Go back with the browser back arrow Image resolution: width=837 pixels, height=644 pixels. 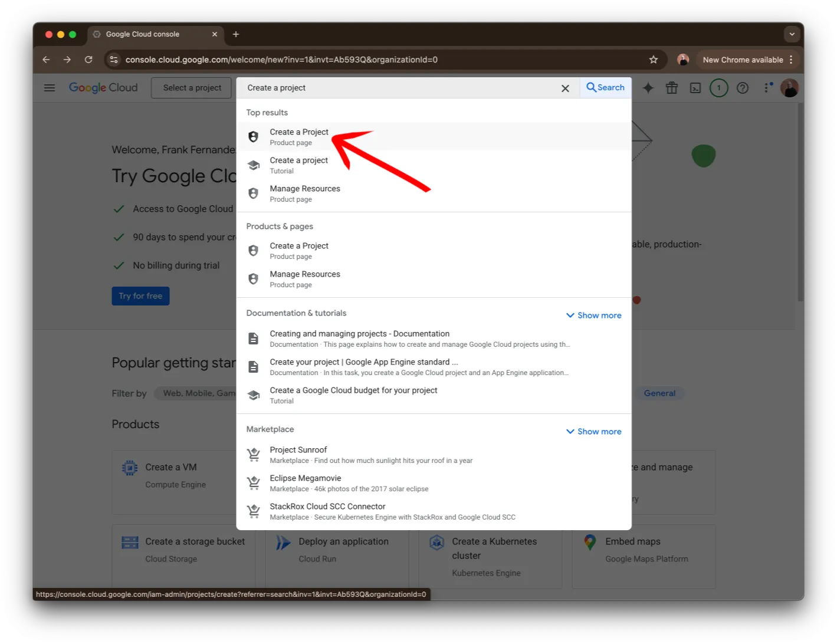[46, 60]
